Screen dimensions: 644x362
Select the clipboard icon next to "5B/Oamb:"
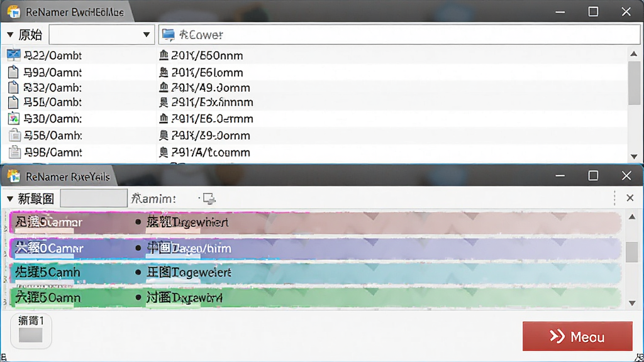pos(14,135)
